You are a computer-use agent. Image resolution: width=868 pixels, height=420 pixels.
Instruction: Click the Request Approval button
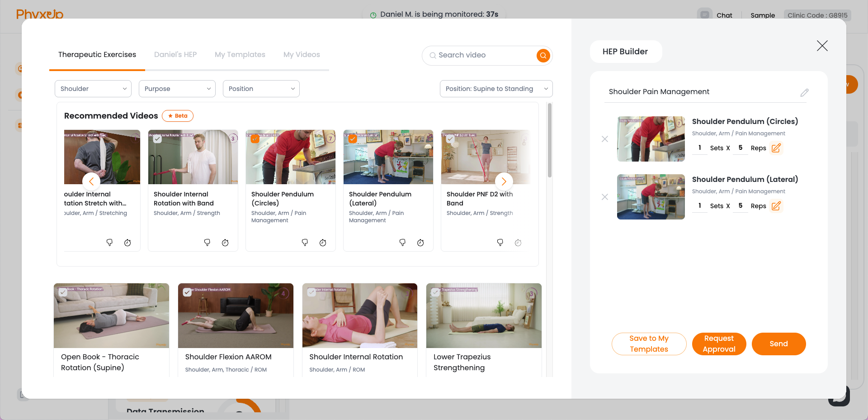[719, 344]
